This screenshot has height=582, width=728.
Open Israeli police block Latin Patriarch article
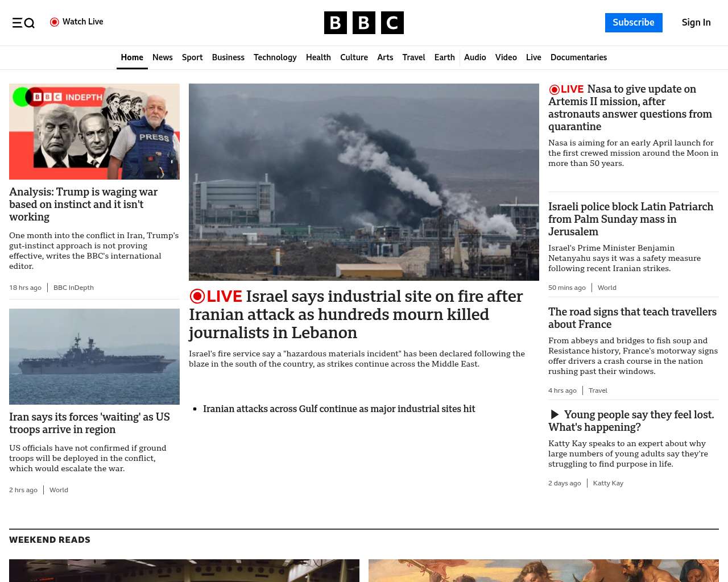(630, 219)
